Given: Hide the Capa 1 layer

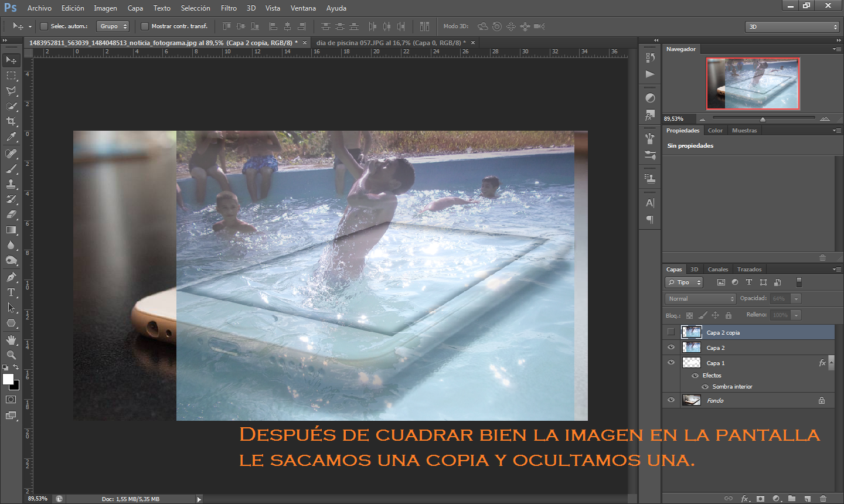Looking at the screenshot, I should tap(671, 363).
